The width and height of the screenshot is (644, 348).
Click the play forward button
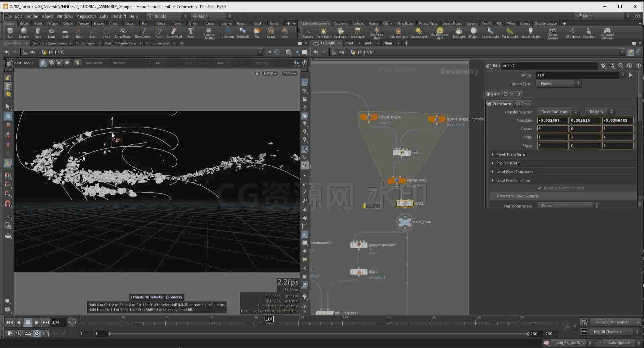37,322
